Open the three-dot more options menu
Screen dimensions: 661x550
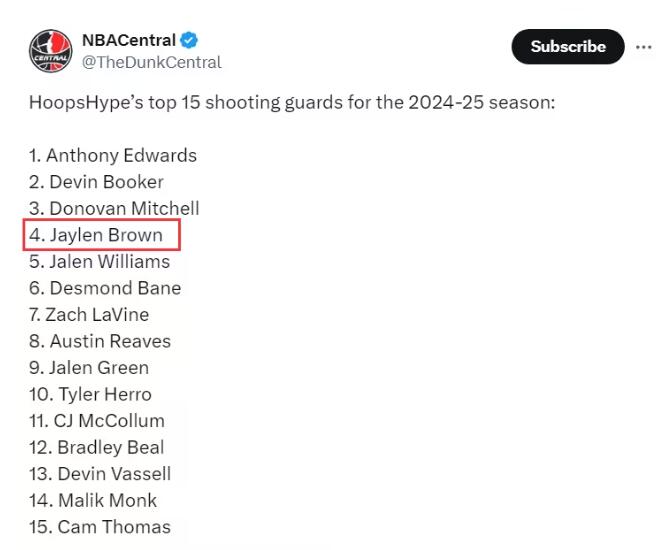pyautogui.click(x=643, y=47)
